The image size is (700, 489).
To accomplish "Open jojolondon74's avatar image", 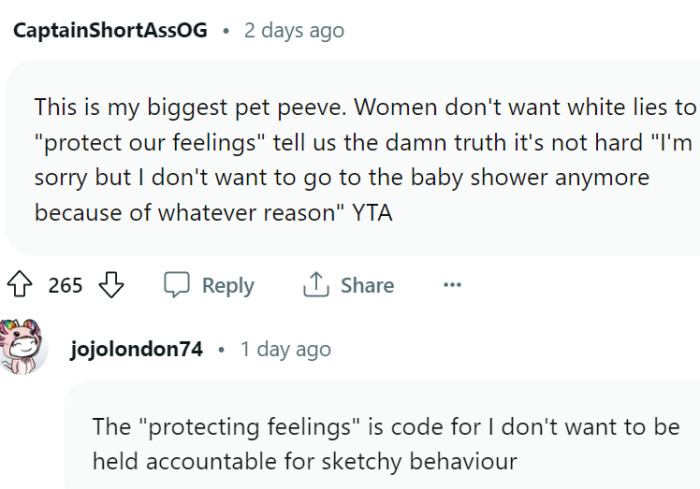I will tap(23, 347).
